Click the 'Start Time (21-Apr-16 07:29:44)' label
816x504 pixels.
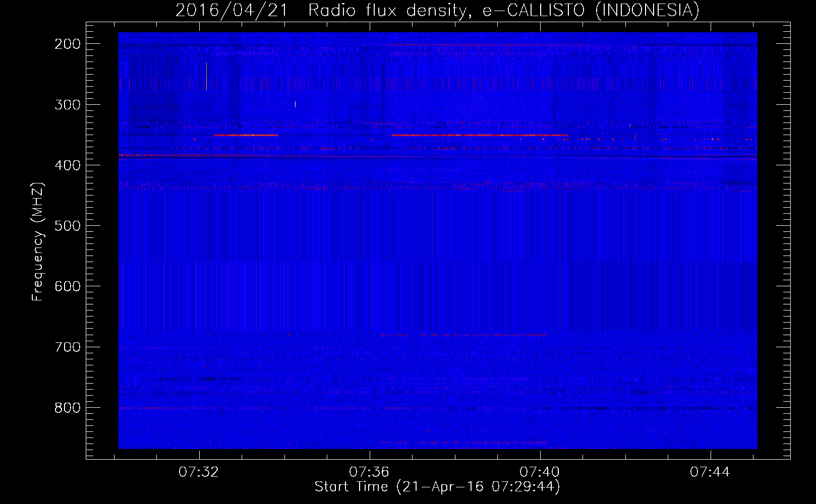click(x=437, y=487)
